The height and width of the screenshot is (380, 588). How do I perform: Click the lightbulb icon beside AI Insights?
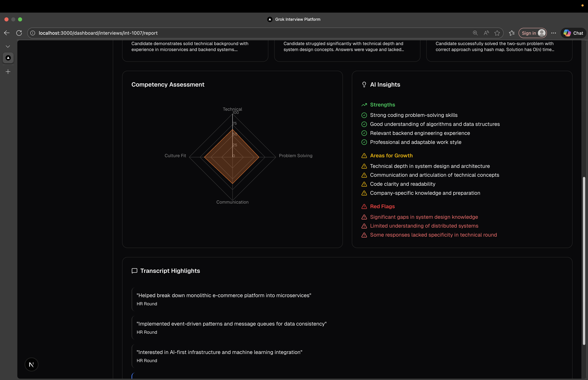[364, 85]
